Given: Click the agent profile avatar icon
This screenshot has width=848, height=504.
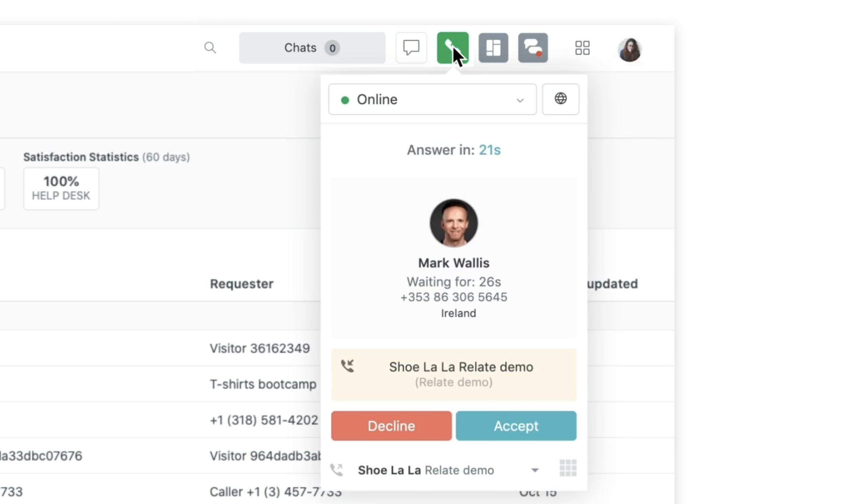Looking at the screenshot, I should click(x=630, y=48).
